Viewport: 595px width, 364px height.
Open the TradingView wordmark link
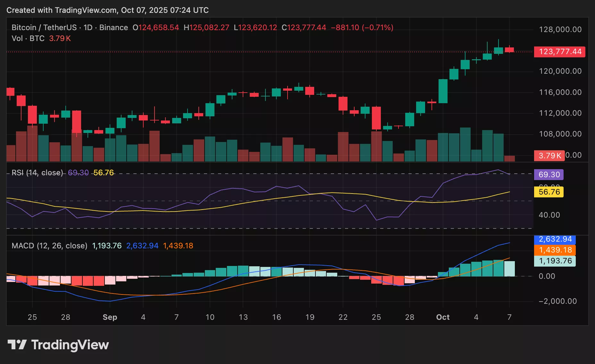click(70, 345)
